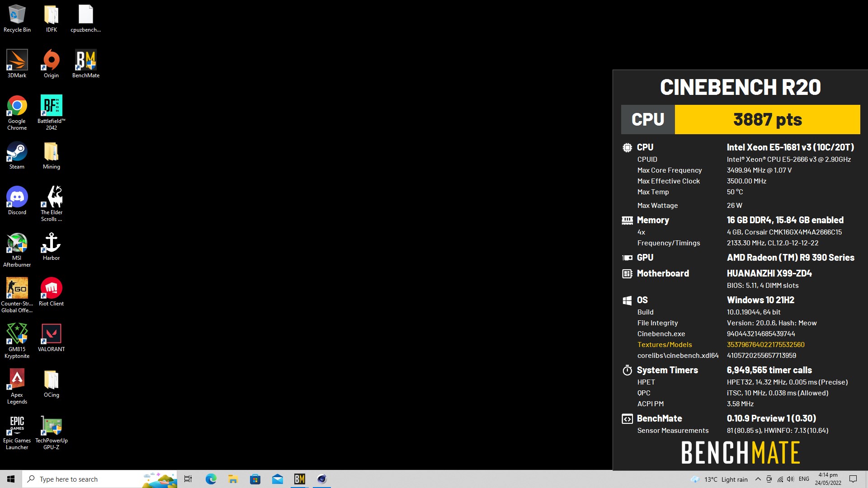Open Microsoft Store from taskbar
This screenshot has height=488, width=868.
coord(255,479)
